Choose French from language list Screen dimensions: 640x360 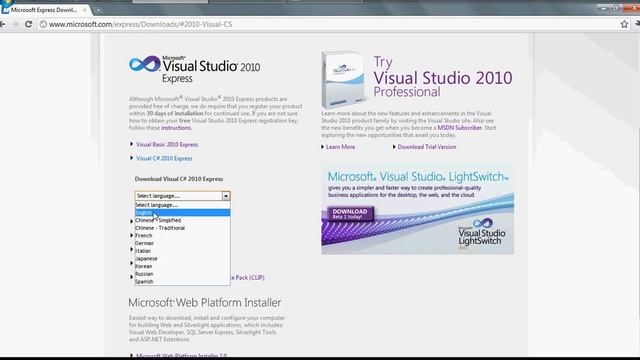click(182, 236)
